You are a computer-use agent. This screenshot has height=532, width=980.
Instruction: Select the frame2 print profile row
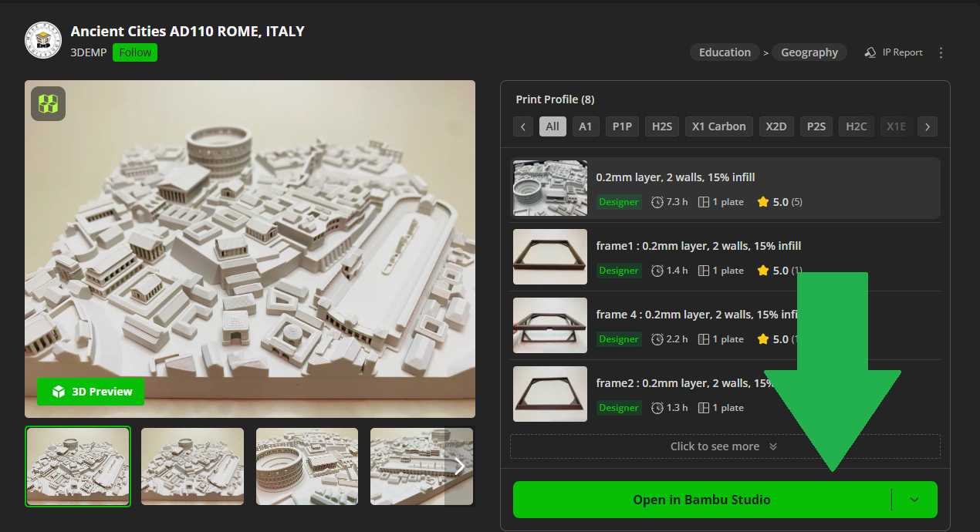(725, 394)
